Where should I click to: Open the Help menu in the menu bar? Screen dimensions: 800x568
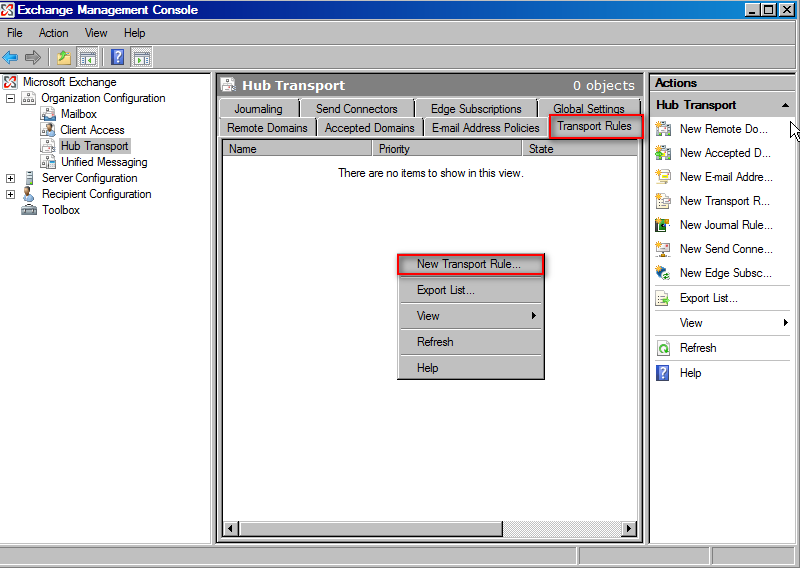tap(135, 33)
